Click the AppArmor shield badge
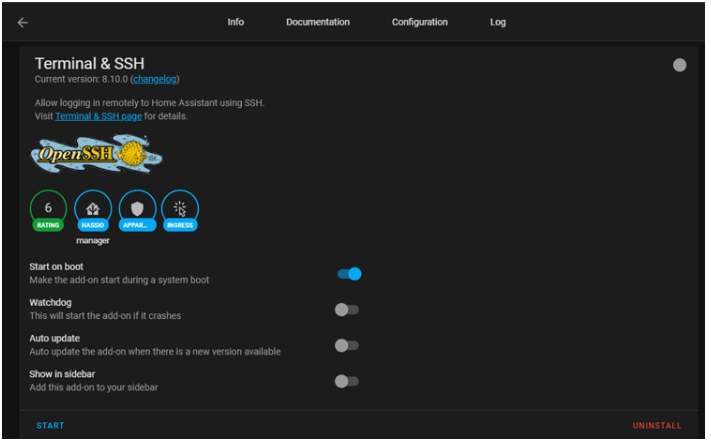Image resolution: width=711 pixels, height=444 pixels. (137, 209)
